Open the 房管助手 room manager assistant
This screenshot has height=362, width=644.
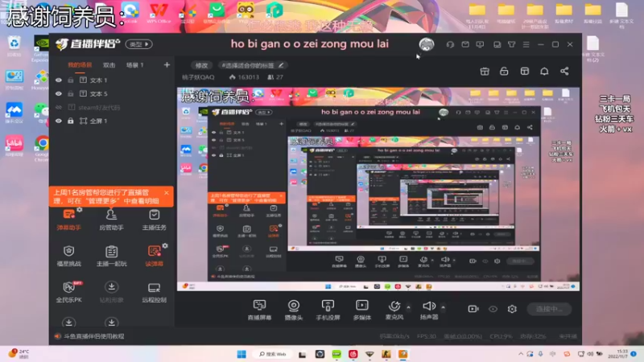click(x=111, y=220)
